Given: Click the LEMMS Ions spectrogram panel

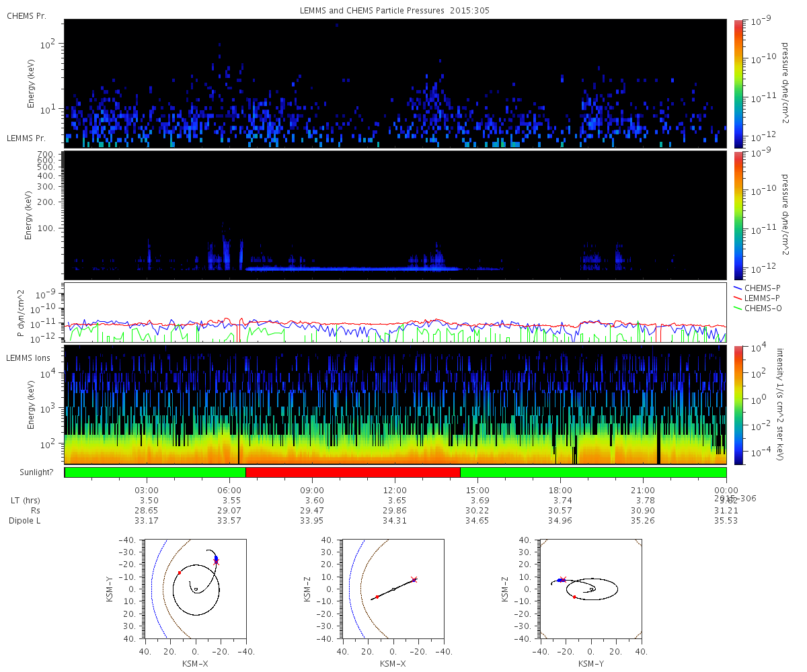Looking at the screenshot, I should pyautogui.click(x=395, y=405).
